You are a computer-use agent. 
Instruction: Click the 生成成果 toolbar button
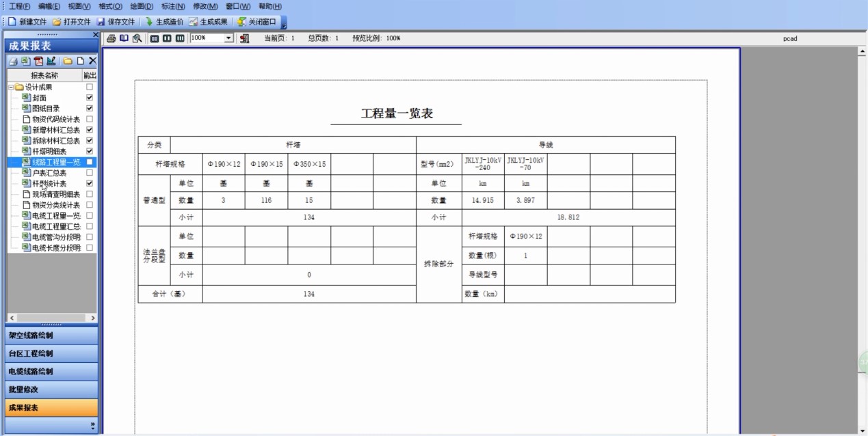pyautogui.click(x=208, y=22)
